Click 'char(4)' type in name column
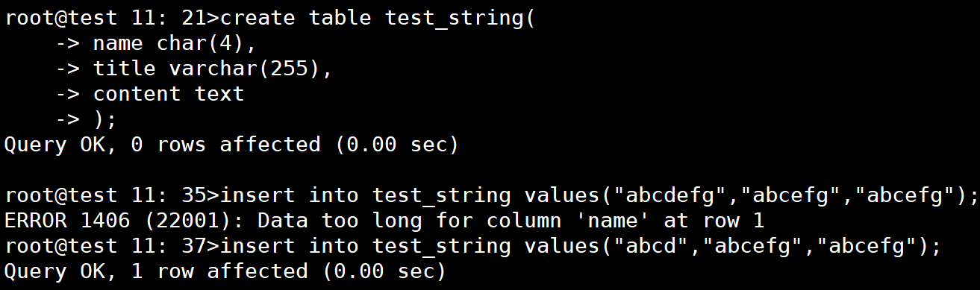 click(x=200, y=44)
